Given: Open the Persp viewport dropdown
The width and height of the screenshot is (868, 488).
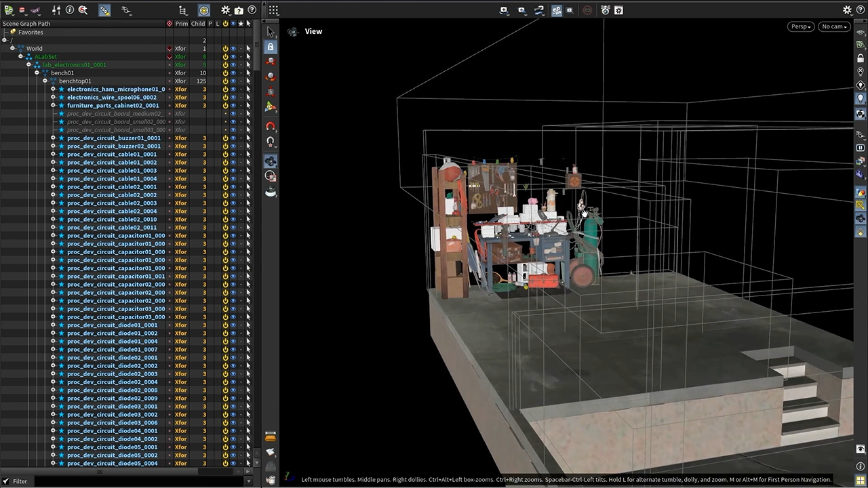Looking at the screenshot, I should (801, 26).
